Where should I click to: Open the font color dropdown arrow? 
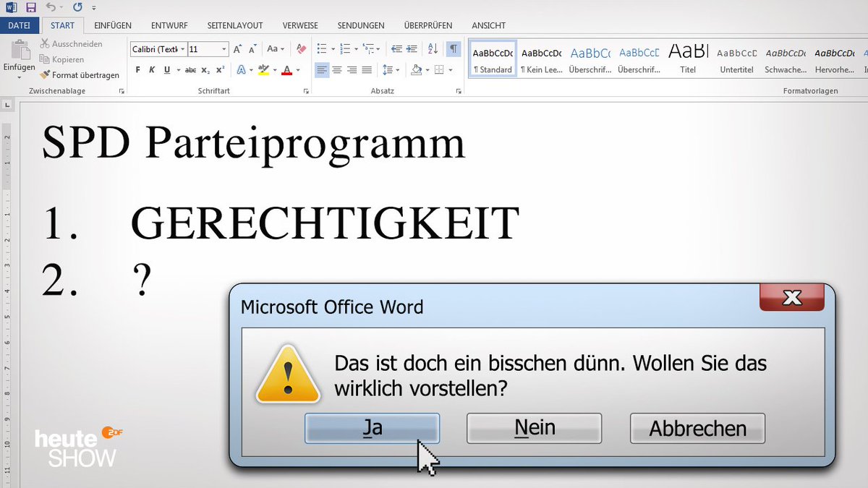298,70
